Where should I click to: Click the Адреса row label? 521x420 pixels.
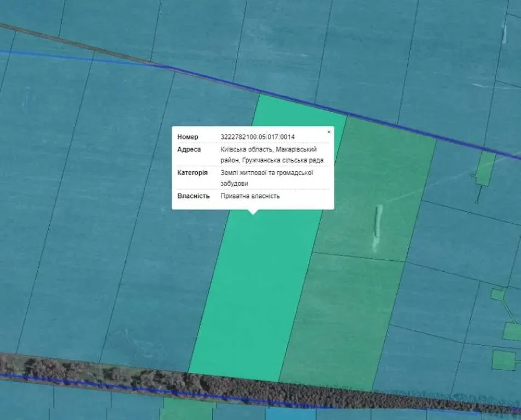point(189,149)
